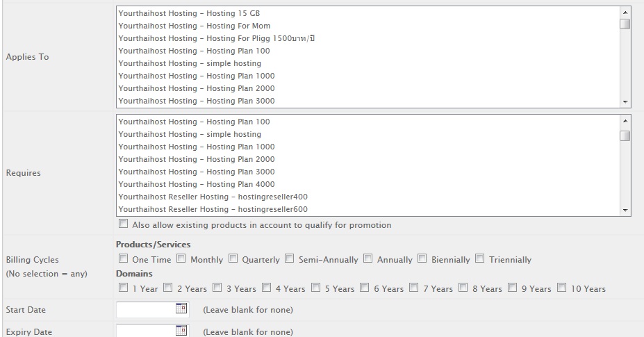
Task: Toggle the 9 Years domain checkbox
Action: pos(513,287)
